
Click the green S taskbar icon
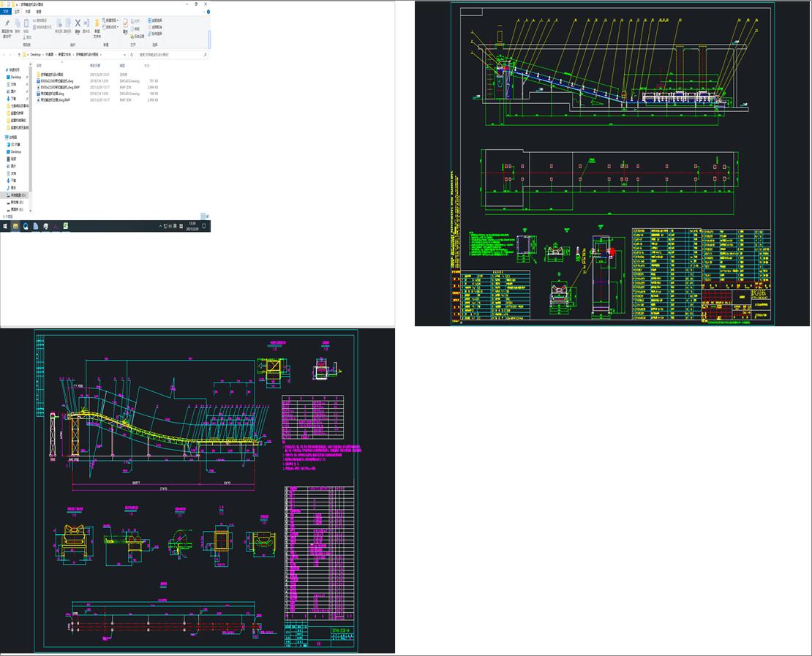click(x=66, y=226)
